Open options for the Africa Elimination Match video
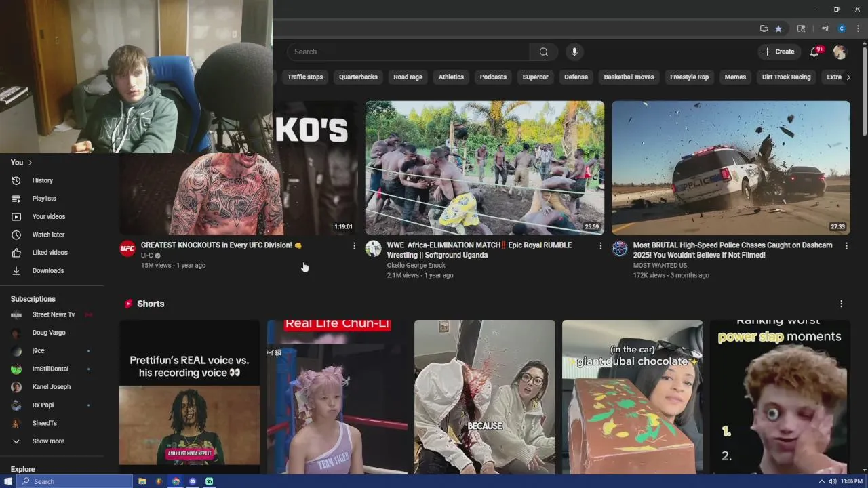Viewport: 868px width, 488px height. pos(600,246)
